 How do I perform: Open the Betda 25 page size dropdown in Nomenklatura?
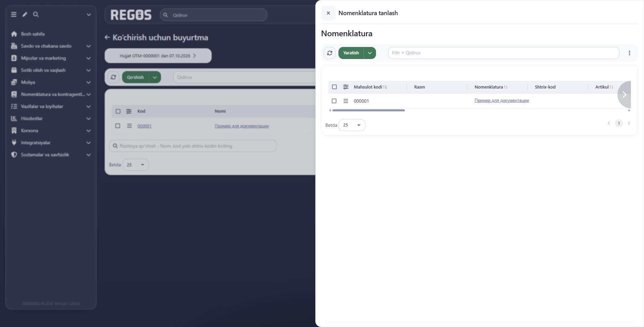point(352,125)
